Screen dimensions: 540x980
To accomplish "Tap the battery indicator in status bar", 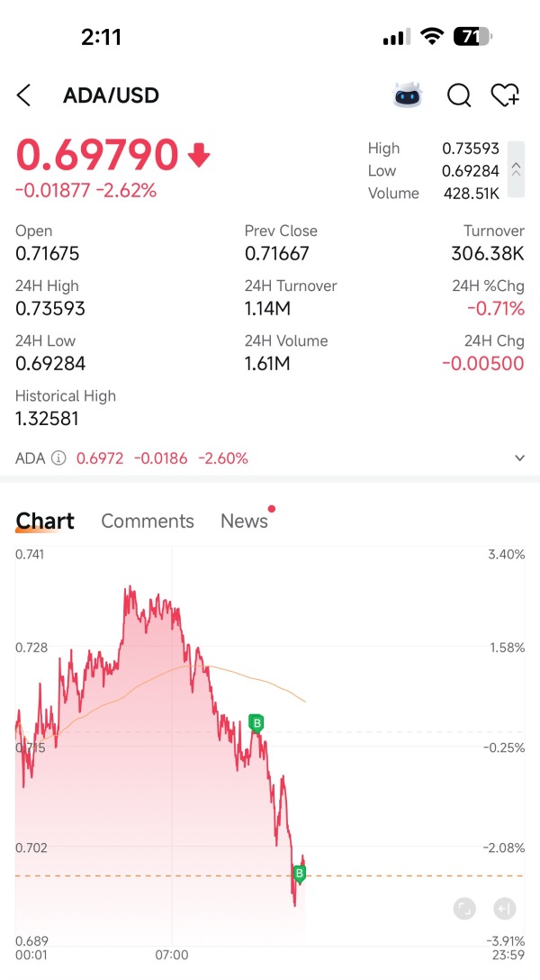I will 473,37.
